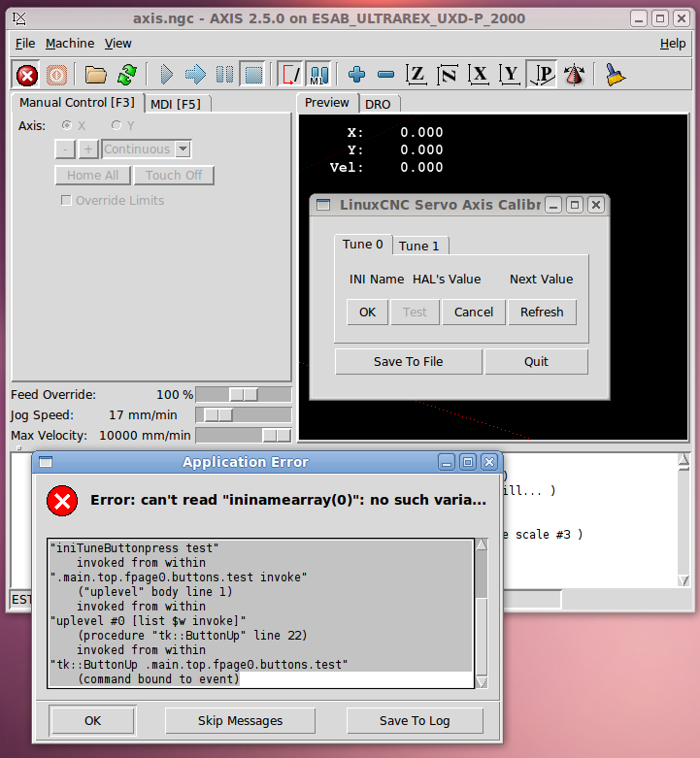Click the error traceback scrollbar down arrow

482,682
